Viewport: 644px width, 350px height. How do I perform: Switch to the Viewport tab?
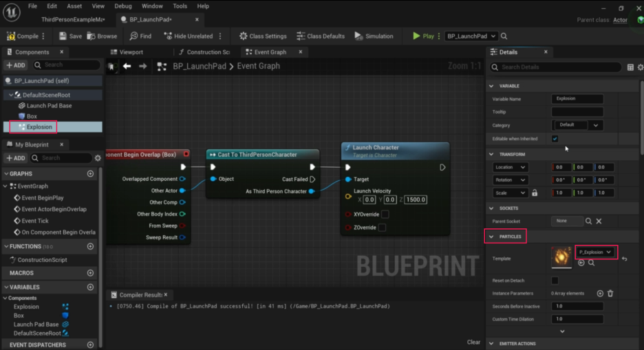point(127,52)
